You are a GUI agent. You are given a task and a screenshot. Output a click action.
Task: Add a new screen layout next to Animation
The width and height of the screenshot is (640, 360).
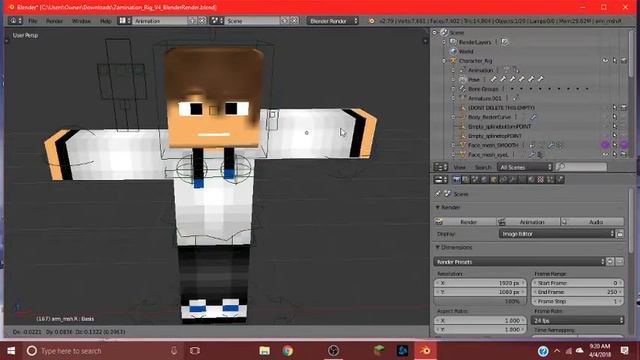[x=193, y=20]
